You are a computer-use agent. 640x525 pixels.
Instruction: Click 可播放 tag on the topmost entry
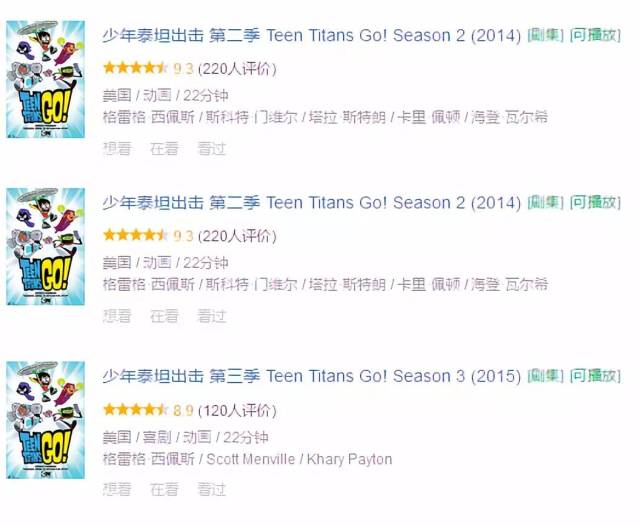[x=595, y=36]
